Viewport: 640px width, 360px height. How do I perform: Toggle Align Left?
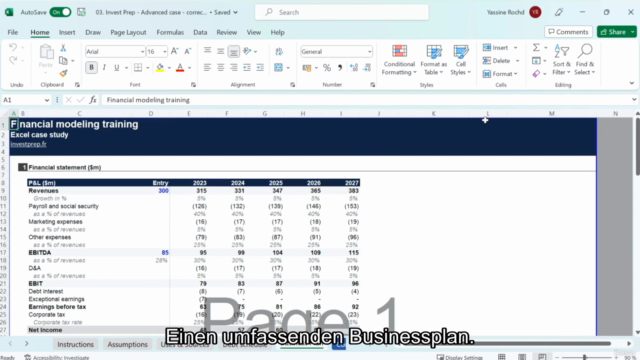tap(207, 67)
